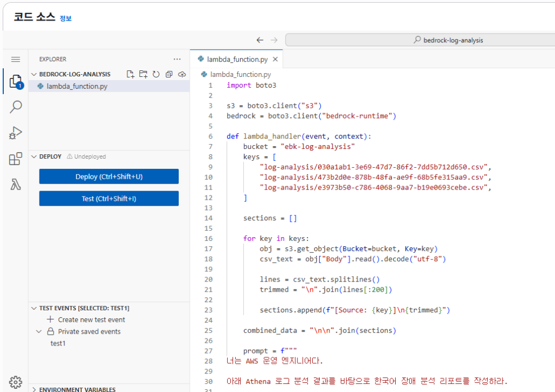
Task: Open the Run and Debug view
Action: pos(16,133)
